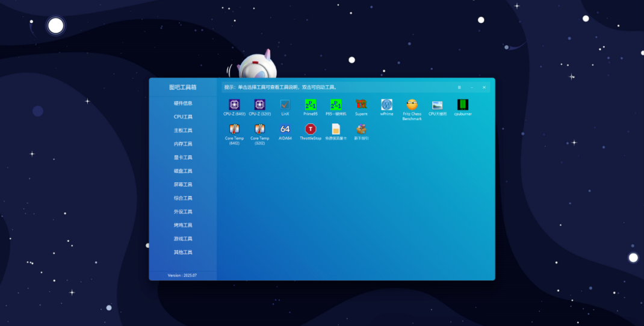Viewport: 644px width, 326px height.
Task: Select the 显卡工具 category
Action: pyautogui.click(x=183, y=158)
